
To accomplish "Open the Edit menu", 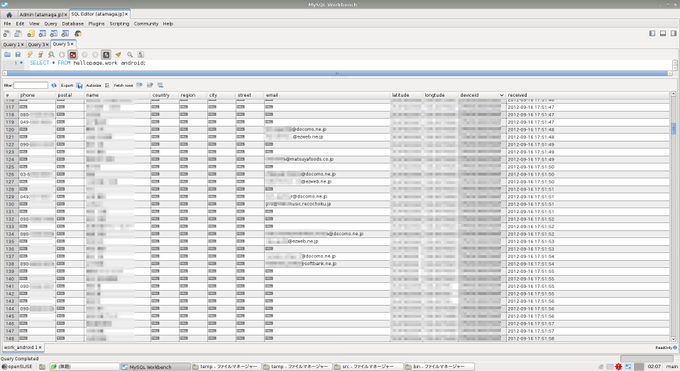I will [x=20, y=24].
